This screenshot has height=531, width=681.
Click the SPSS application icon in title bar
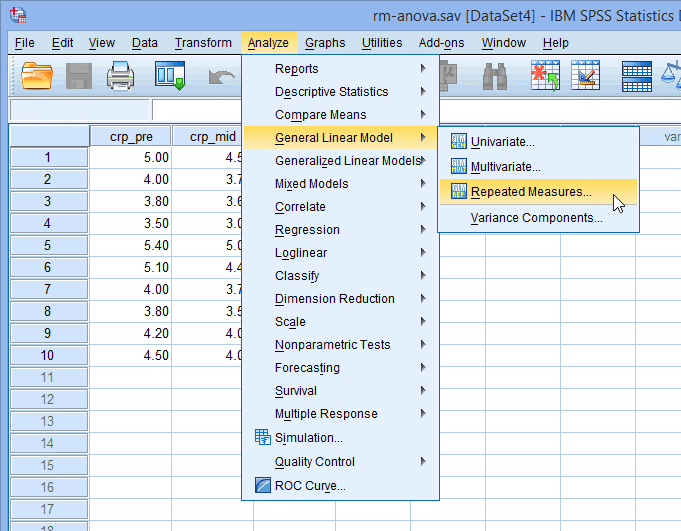[x=18, y=15]
